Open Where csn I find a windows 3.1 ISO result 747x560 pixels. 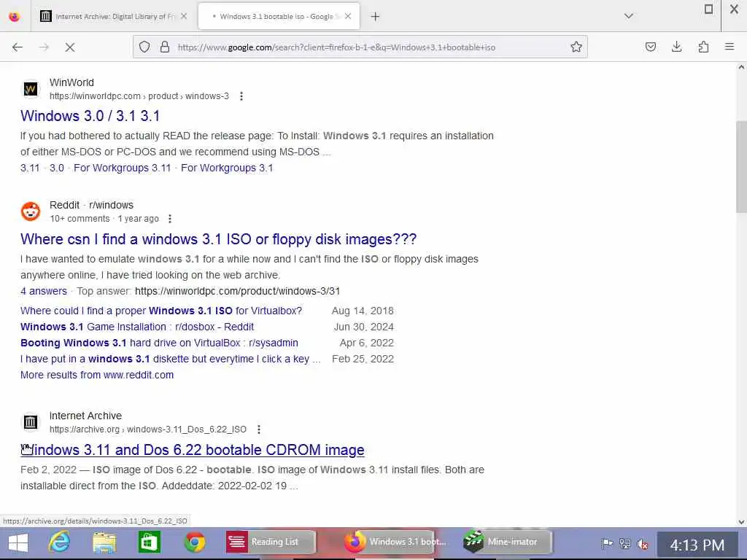click(x=219, y=239)
